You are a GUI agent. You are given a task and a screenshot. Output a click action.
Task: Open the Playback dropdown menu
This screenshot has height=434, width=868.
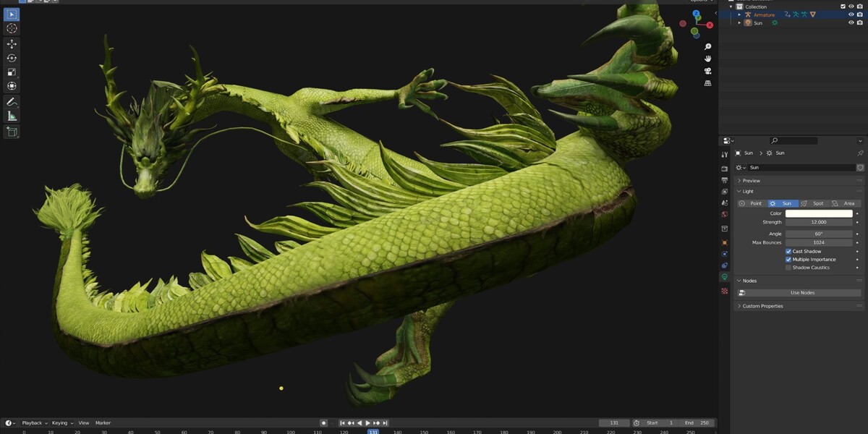[35, 422]
